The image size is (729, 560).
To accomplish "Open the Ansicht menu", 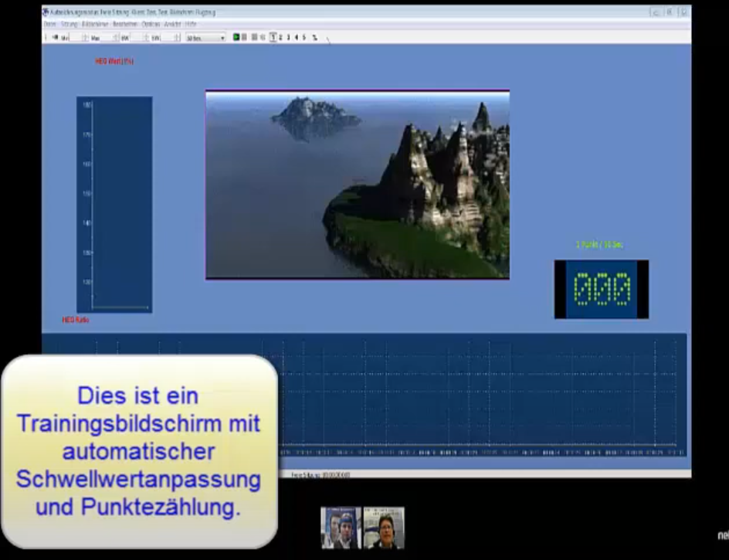I will [x=172, y=24].
